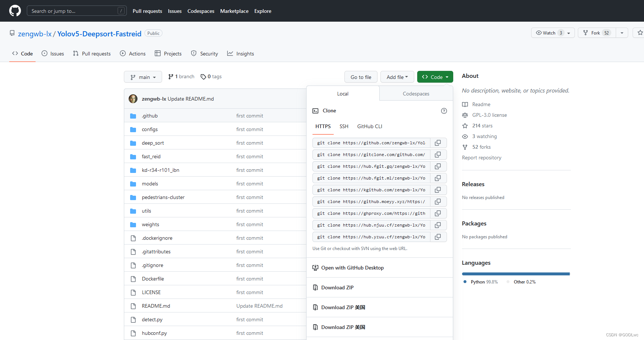Click the repository icon beside zengwb-lx
This screenshot has height=340, width=644.
tap(12, 33)
